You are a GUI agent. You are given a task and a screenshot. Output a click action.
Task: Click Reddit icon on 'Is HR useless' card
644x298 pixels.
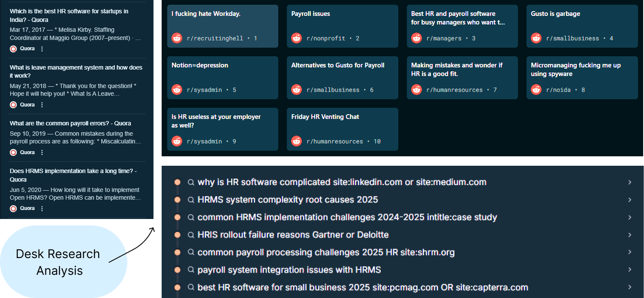click(x=177, y=141)
